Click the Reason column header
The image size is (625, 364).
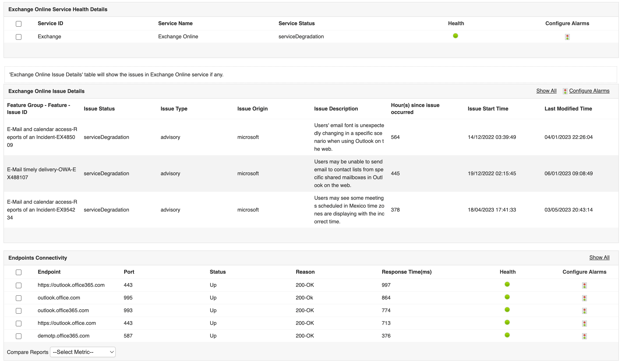305,272
